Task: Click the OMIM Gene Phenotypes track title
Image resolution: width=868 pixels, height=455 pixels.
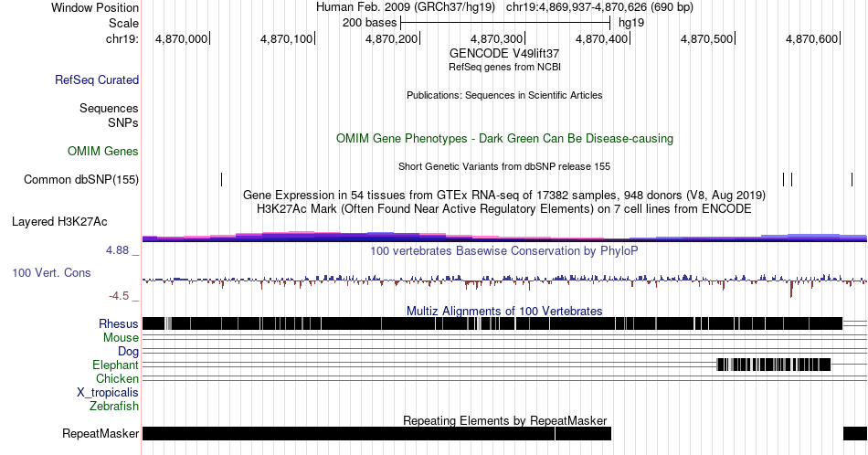Action: point(504,138)
